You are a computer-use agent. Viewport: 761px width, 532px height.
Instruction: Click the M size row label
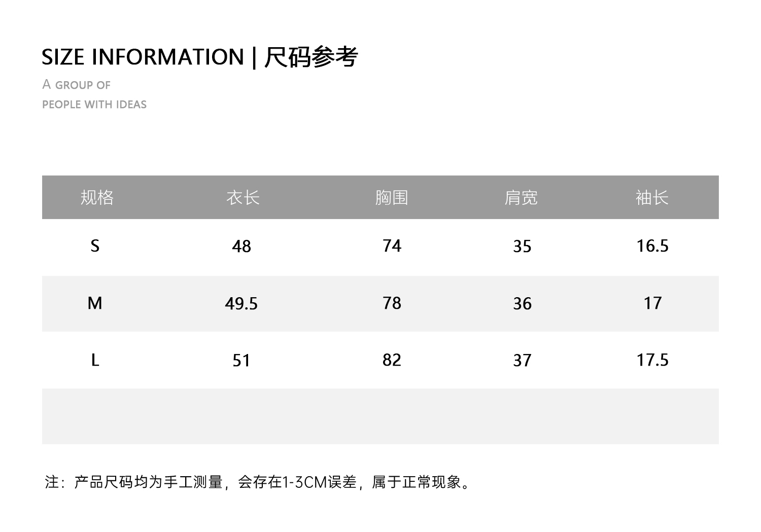(95, 303)
